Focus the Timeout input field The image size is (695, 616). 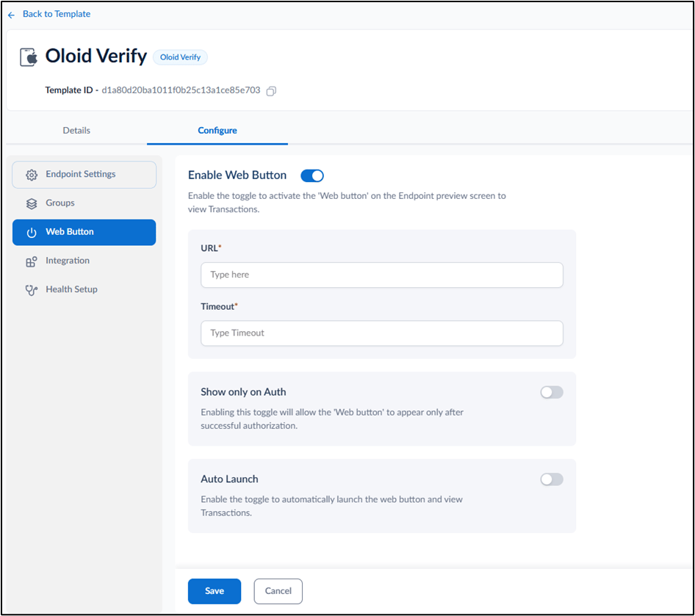coord(381,333)
